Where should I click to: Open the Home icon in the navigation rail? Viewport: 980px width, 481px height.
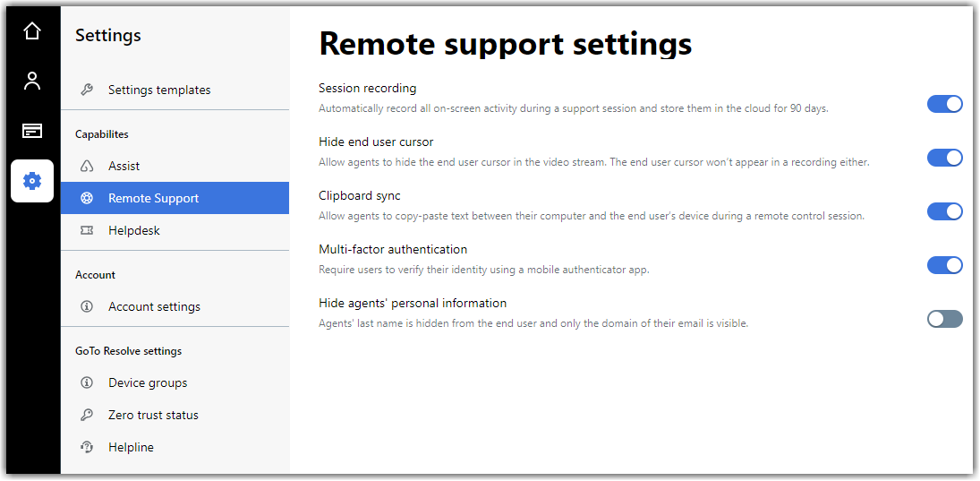tap(32, 30)
